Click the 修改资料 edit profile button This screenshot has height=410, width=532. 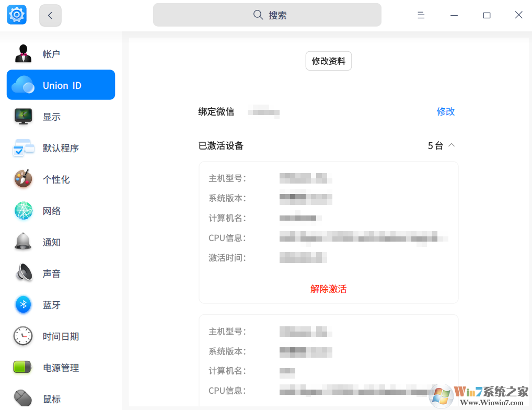coord(328,61)
